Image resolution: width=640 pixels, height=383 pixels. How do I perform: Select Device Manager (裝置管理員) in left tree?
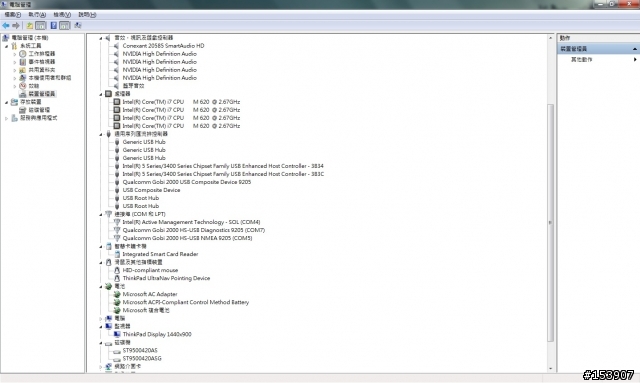42,94
